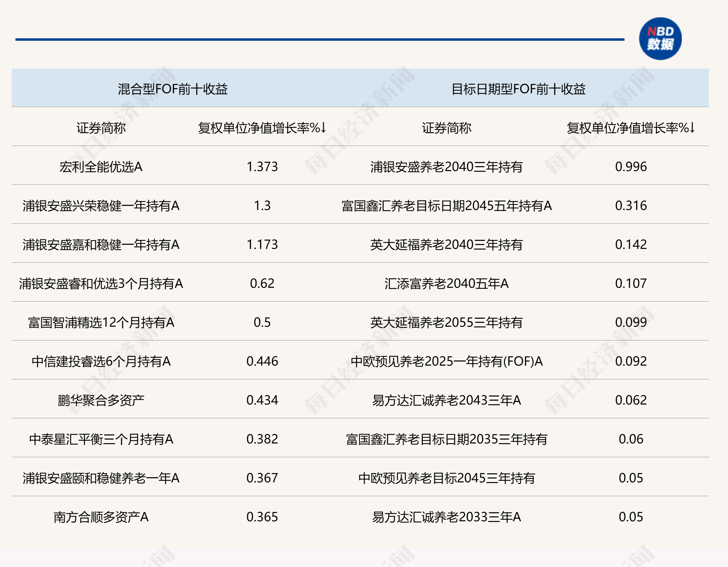This screenshot has width=728, height=567.
Task: Click 证券简称 column header in left table
Action: click(x=101, y=128)
